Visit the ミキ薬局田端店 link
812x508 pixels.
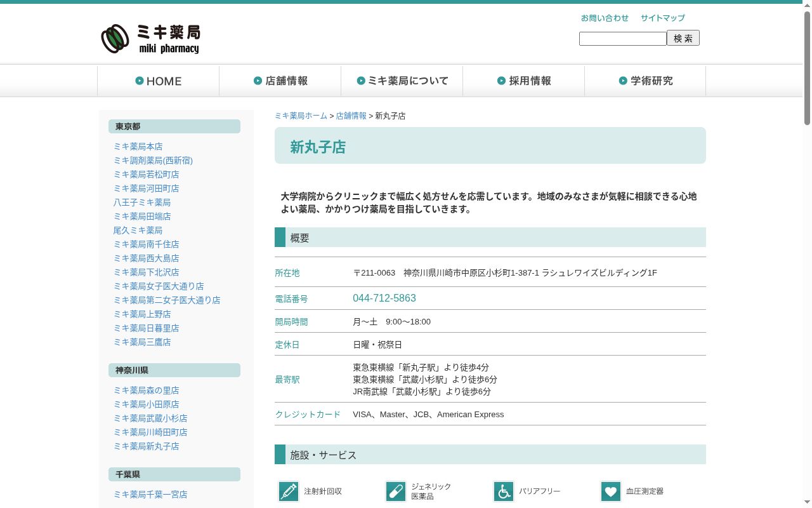tap(142, 217)
